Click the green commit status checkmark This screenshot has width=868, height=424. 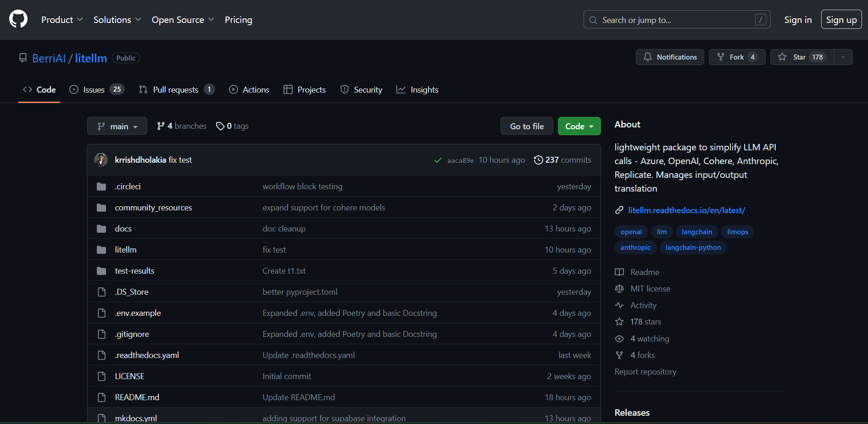[x=438, y=160]
